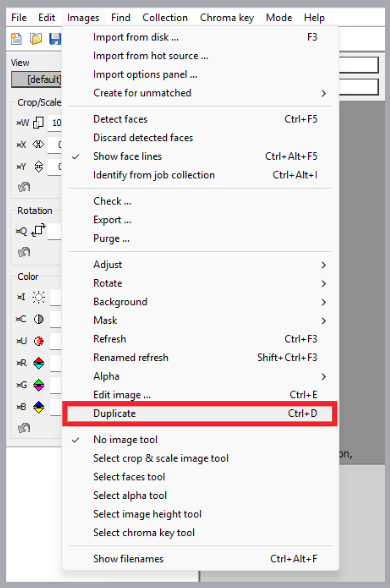Choose Import from disk
The image size is (390, 588).
coord(200,37)
